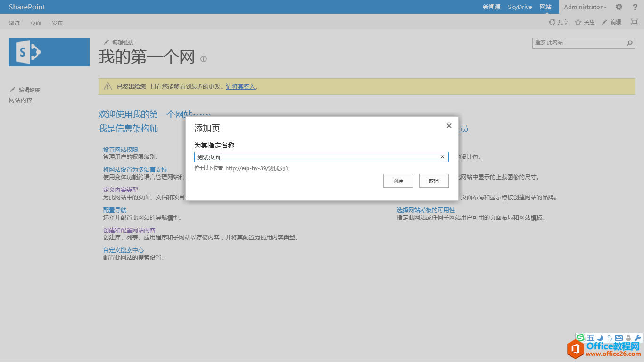This screenshot has width=644, height=362.
Task: Open SkyDrive from the top navigation
Action: (x=519, y=7)
